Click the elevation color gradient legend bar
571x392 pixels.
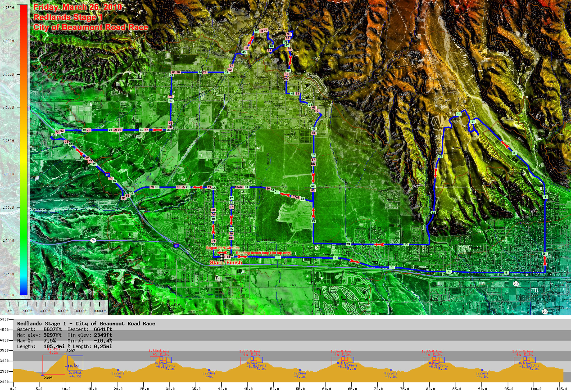tap(24, 150)
